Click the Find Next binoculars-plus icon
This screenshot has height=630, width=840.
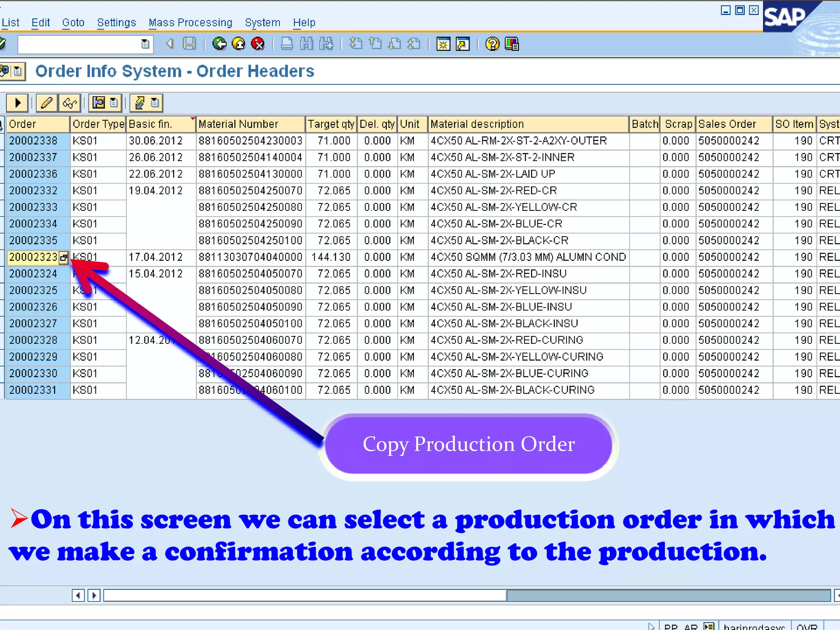pos(326,43)
